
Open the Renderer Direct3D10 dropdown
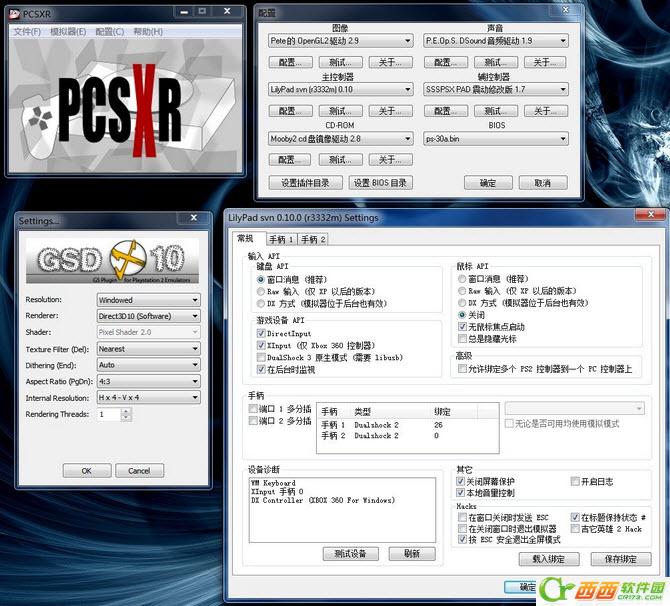point(148,316)
